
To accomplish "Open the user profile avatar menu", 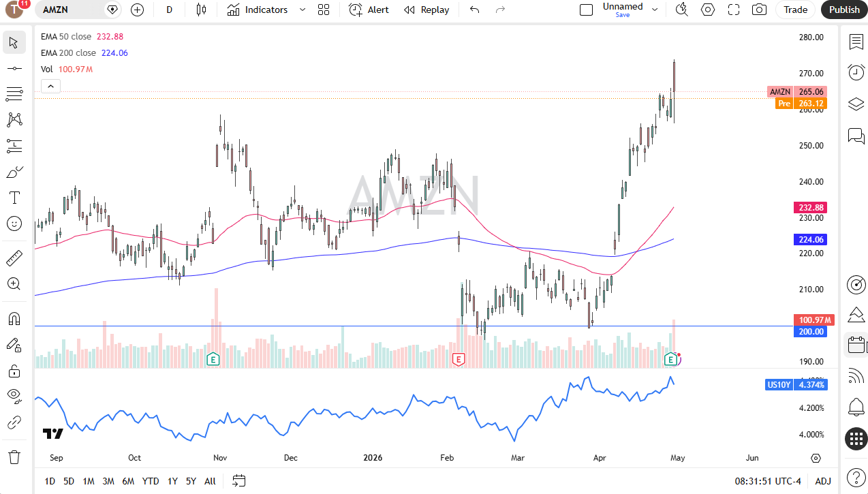I will (x=14, y=10).
